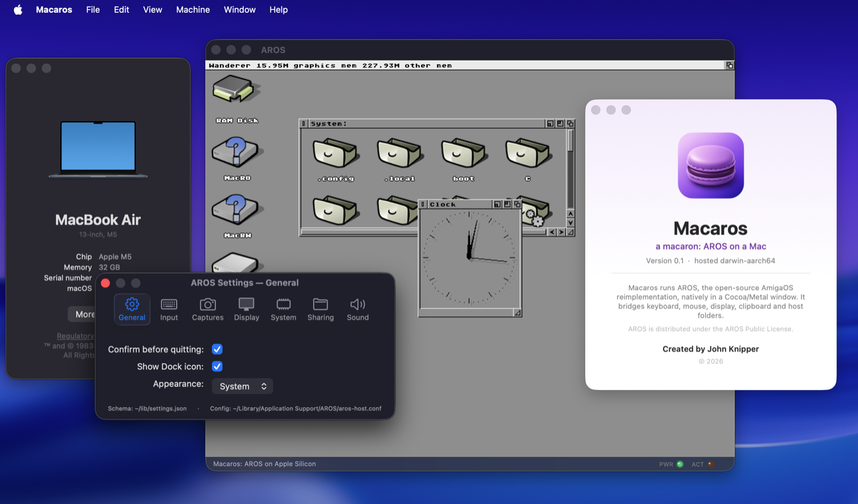Click the Wanderer screen depth gadget
The width and height of the screenshot is (858, 504).
(x=729, y=66)
